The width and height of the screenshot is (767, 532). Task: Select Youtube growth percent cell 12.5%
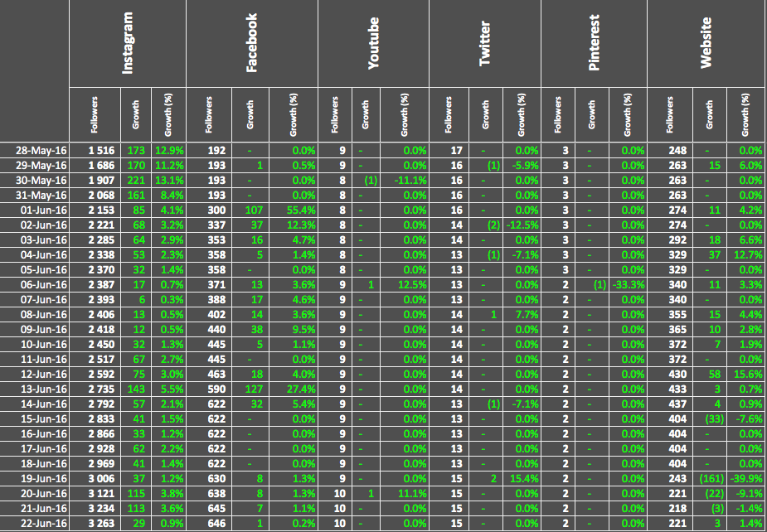coord(405,284)
